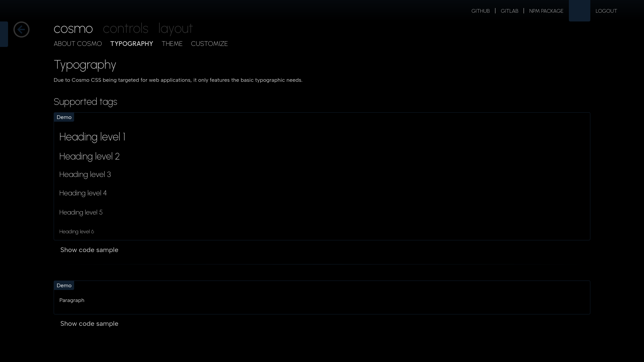Click the dark blue box beside LOGOUT
Screen dimensions: 644x362
(579, 11)
